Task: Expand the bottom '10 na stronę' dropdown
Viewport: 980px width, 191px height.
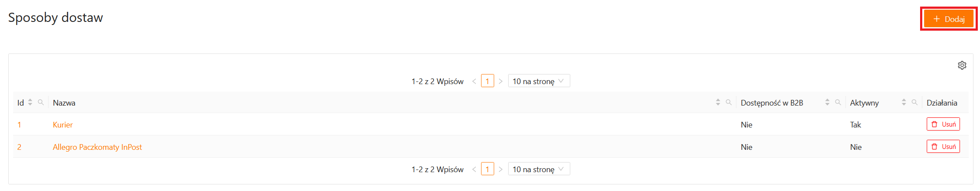Action: point(539,169)
